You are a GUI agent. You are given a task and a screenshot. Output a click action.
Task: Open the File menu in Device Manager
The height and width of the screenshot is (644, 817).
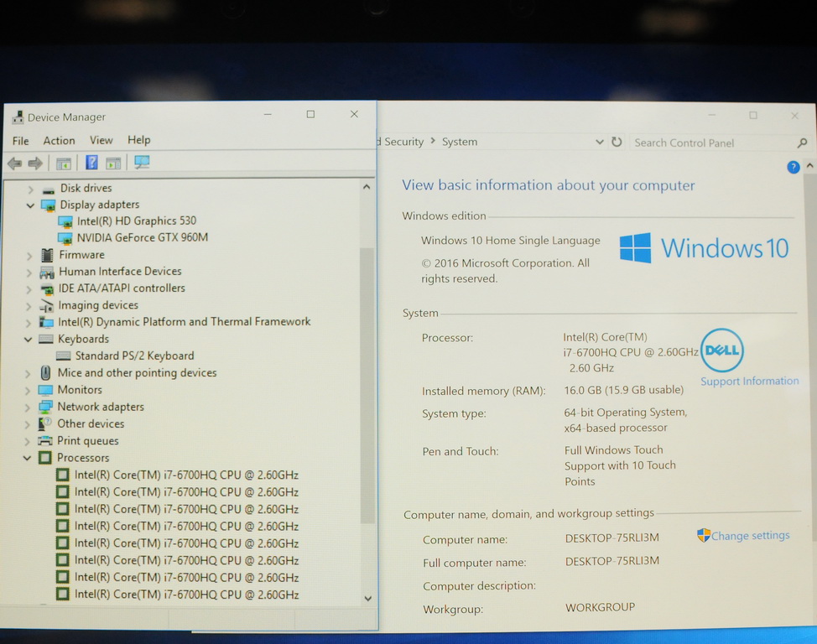(21, 141)
